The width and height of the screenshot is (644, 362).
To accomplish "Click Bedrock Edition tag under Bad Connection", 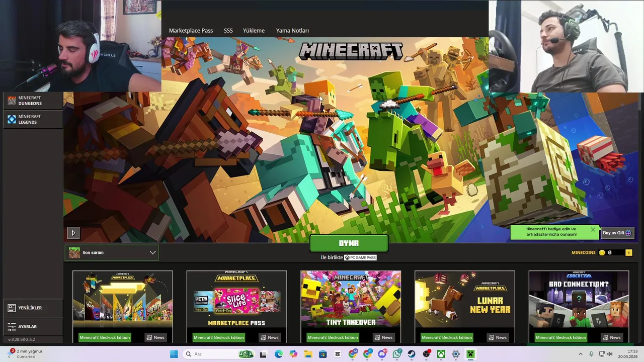I will click(561, 337).
